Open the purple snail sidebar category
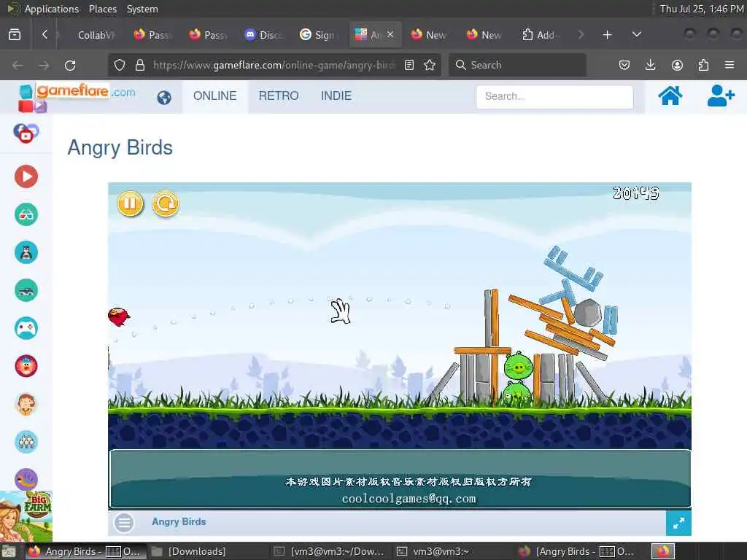747x560 pixels. pyautogui.click(x=26, y=479)
